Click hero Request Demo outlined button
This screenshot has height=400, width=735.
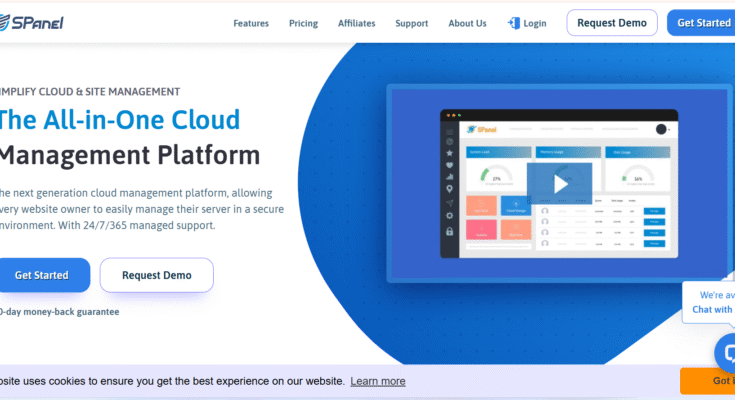[156, 275]
